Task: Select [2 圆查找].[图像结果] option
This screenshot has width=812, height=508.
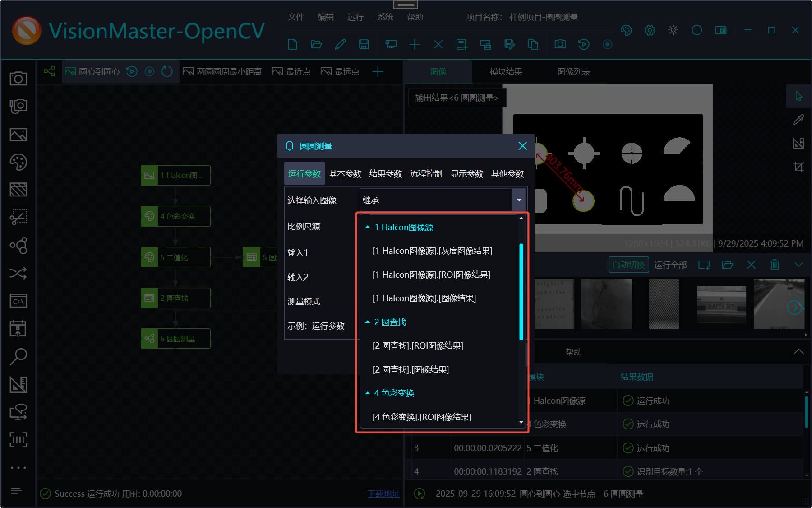Action: tap(411, 370)
